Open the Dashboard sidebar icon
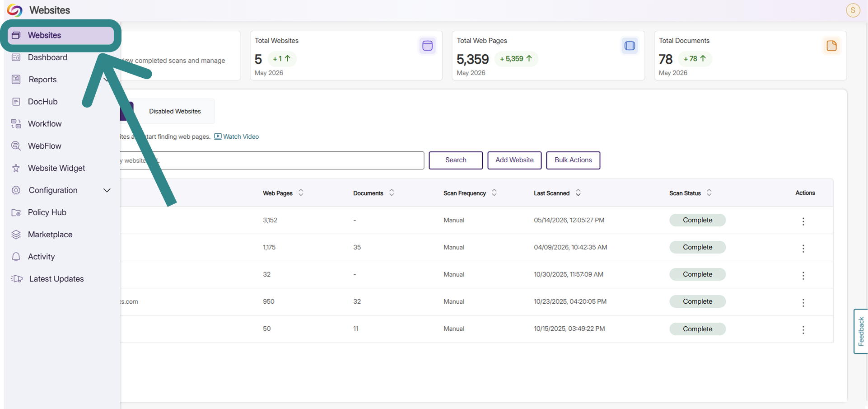Screen dimensions: 868x409 click(16, 57)
